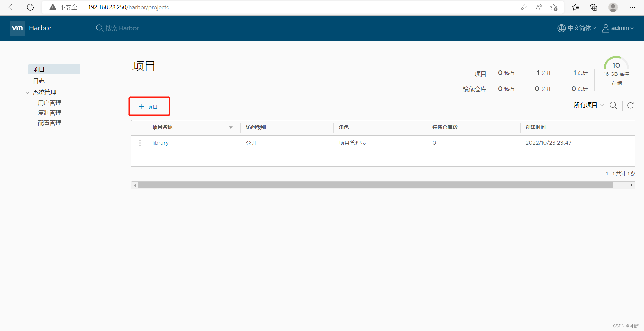Refresh the project list

point(630,105)
